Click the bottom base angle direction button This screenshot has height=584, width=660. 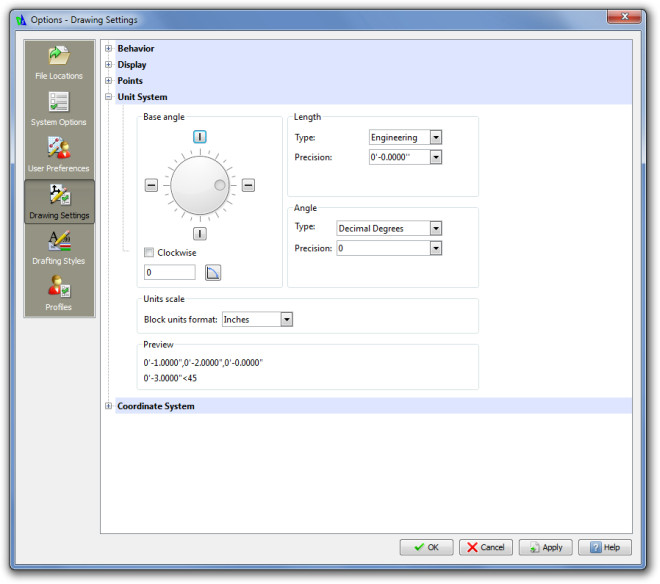pyautogui.click(x=200, y=233)
